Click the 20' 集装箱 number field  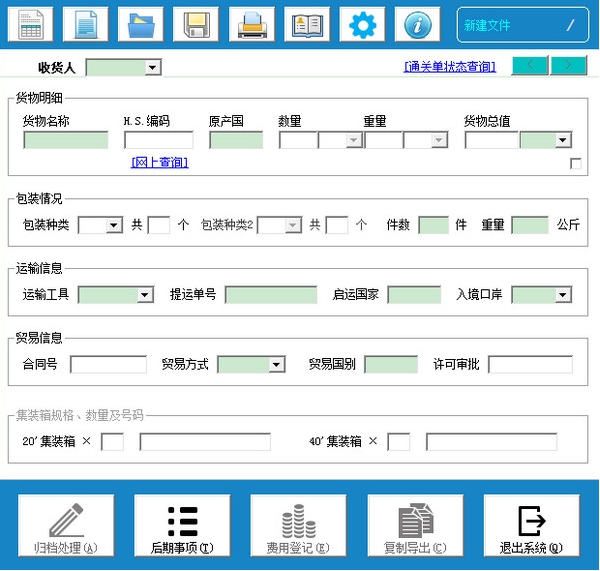(205, 442)
